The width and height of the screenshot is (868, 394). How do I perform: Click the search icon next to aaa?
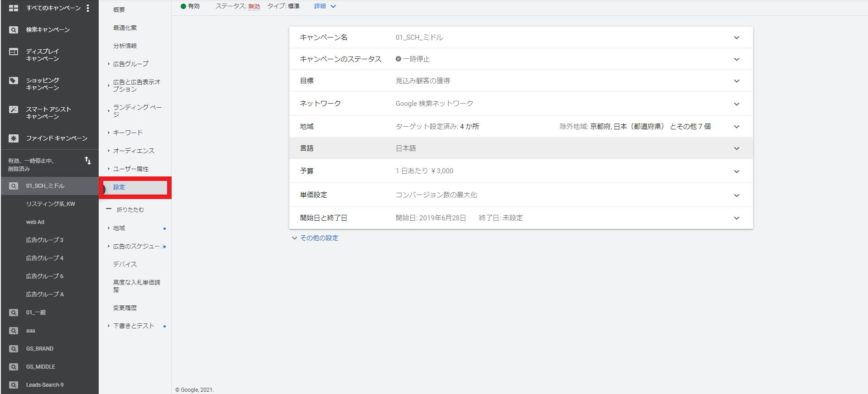(x=14, y=331)
